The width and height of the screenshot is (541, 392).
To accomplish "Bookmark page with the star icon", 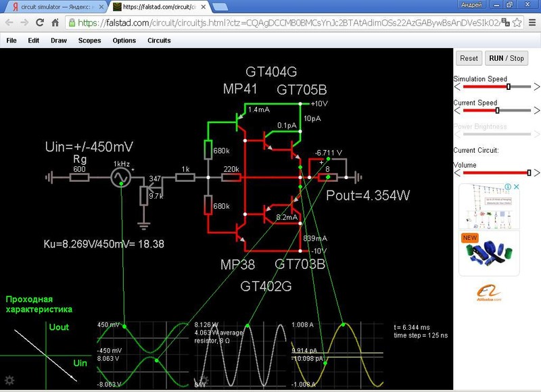I will 517,23.
